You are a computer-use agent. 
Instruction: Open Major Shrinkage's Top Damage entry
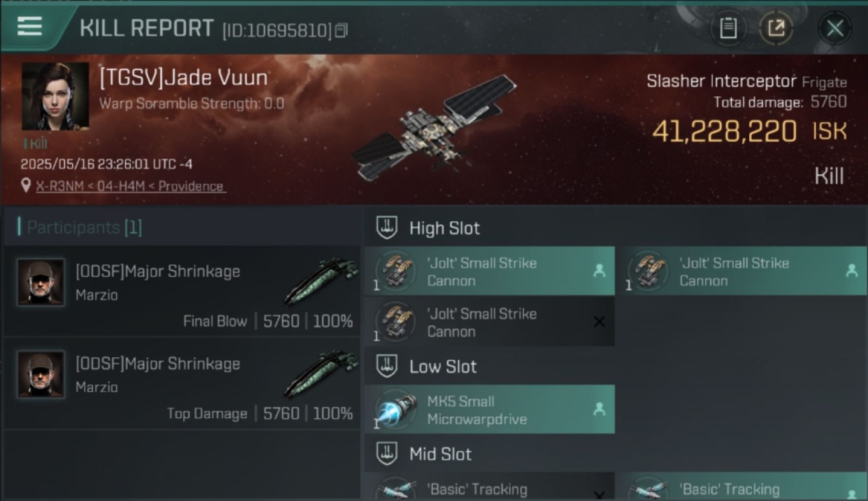[182, 383]
